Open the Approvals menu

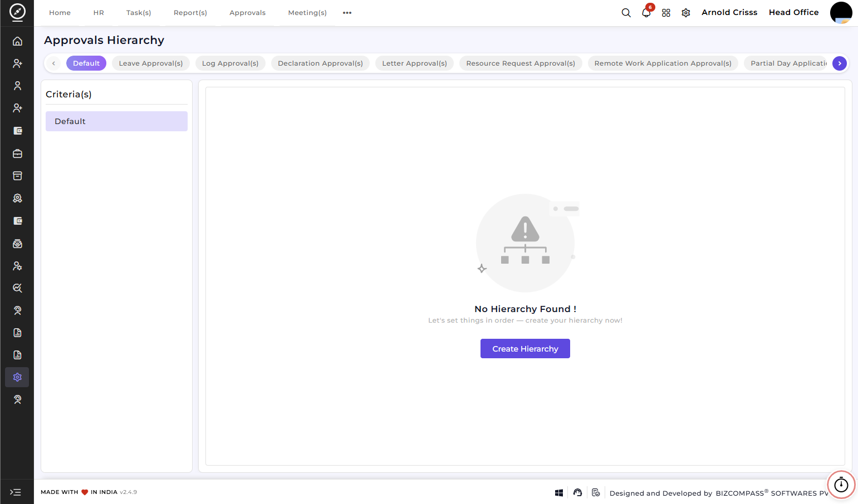coord(248,13)
